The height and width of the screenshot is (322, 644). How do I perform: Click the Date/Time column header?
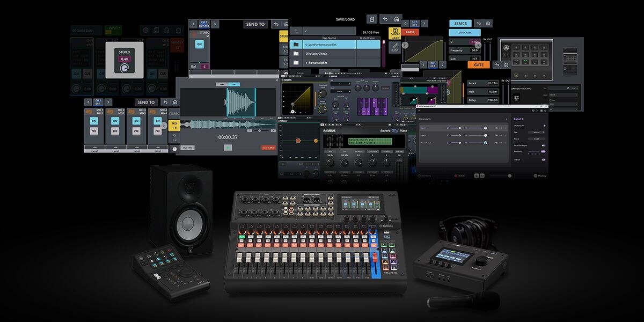368,38
